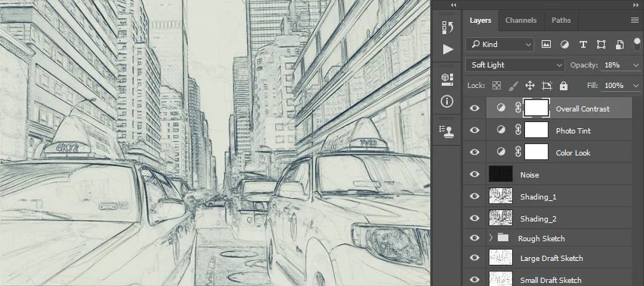Select the Rough Sketch group name
Image resolution: width=644 pixels, height=286 pixels.
541,239
